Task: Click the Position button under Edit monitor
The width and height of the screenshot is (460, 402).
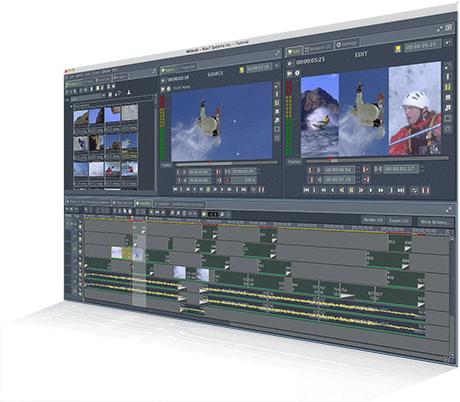Action: pos(294,162)
